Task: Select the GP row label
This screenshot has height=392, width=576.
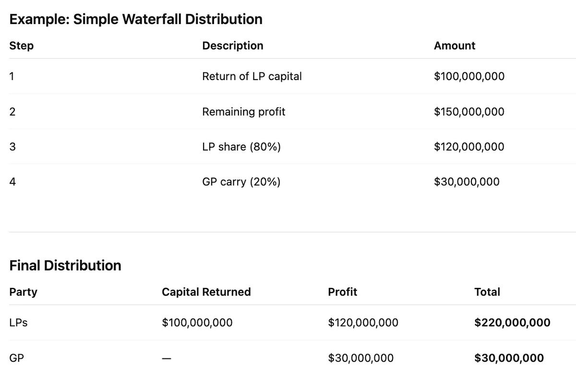Action: pos(16,358)
